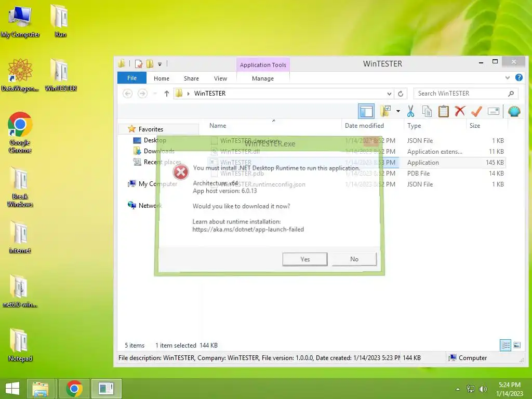
Task: Select Downloads folder icon in Favorites
Action: [137, 151]
